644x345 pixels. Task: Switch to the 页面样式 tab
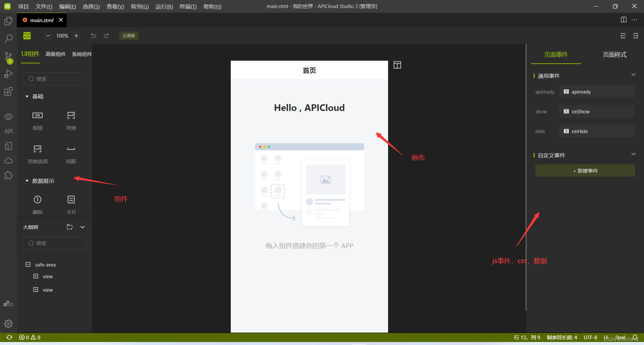pyautogui.click(x=614, y=55)
